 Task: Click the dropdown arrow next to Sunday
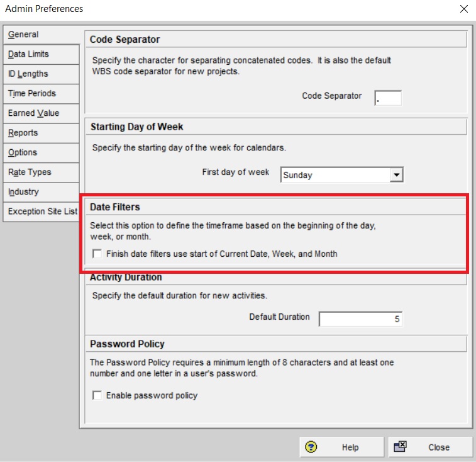396,175
